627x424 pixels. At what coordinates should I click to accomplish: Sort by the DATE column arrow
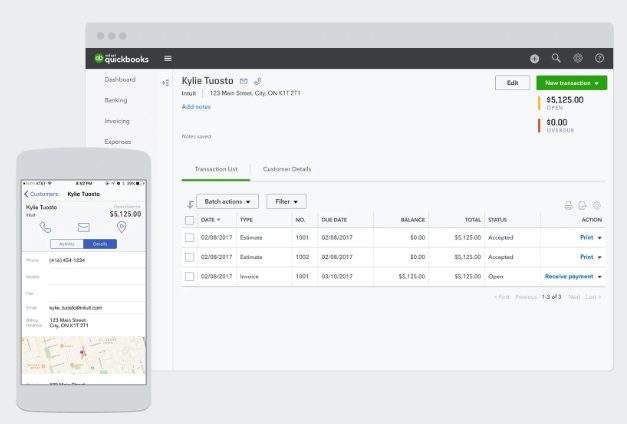tap(218, 220)
